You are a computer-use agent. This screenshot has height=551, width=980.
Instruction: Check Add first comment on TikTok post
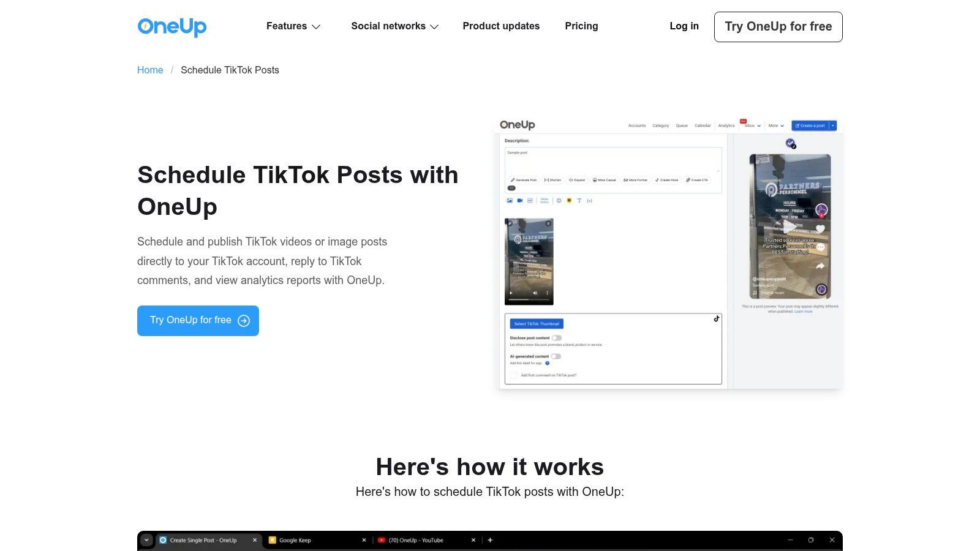click(513, 375)
